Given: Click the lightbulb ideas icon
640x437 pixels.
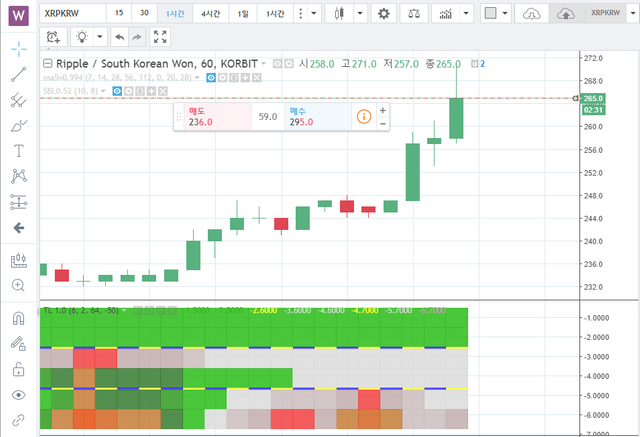Looking at the screenshot, I should 82,37.
